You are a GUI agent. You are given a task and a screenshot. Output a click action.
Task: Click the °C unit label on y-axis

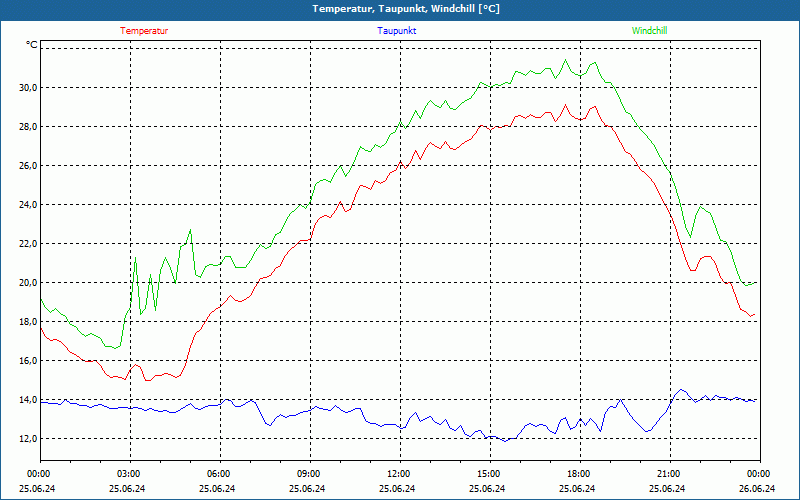[x=32, y=45]
